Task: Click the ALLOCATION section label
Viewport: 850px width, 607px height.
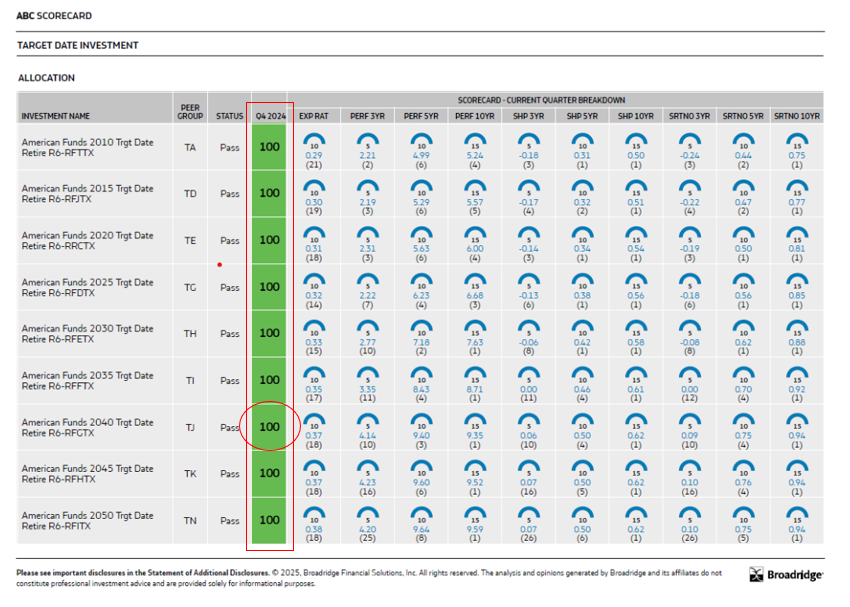Action: click(x=46, y=78)
